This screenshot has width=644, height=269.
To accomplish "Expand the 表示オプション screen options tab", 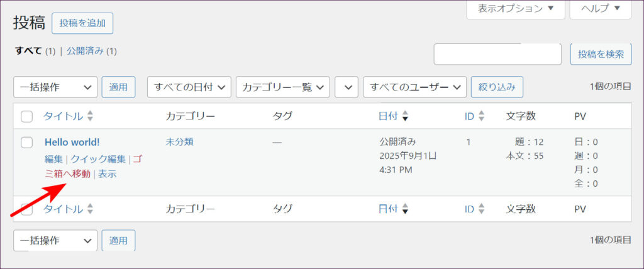I will (516, 9).
